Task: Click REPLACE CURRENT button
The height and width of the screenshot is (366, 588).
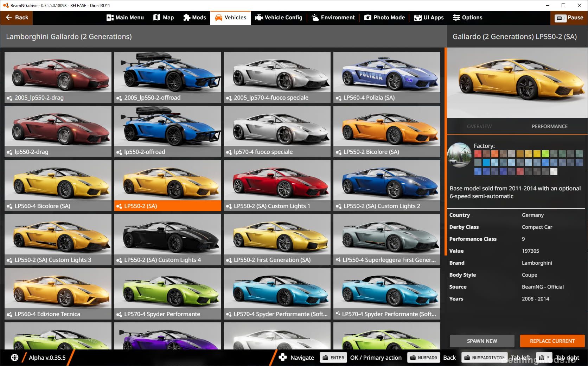Action: pyautogui.click(x=552, y=341)
